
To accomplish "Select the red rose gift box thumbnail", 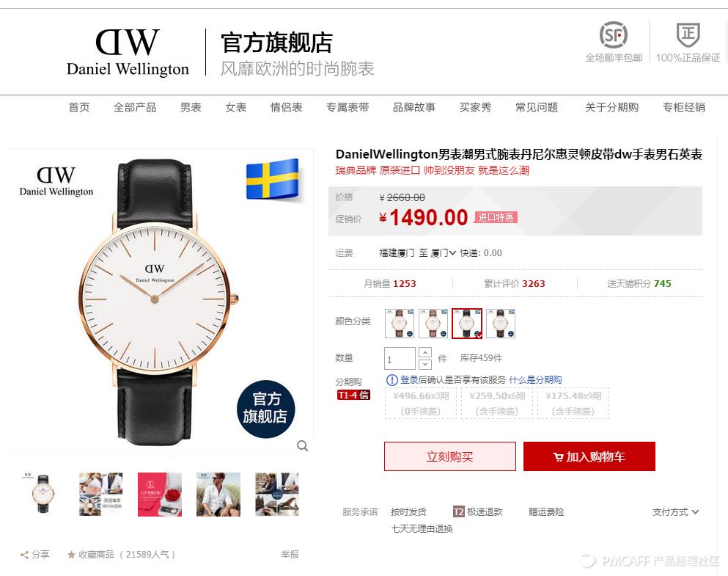I will 160,495.
